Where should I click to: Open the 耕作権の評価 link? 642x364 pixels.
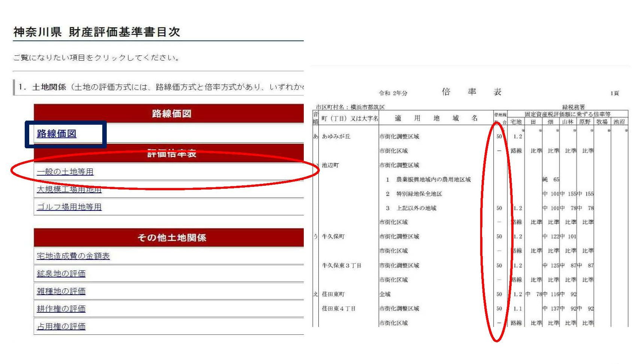[x=61, y=309]
